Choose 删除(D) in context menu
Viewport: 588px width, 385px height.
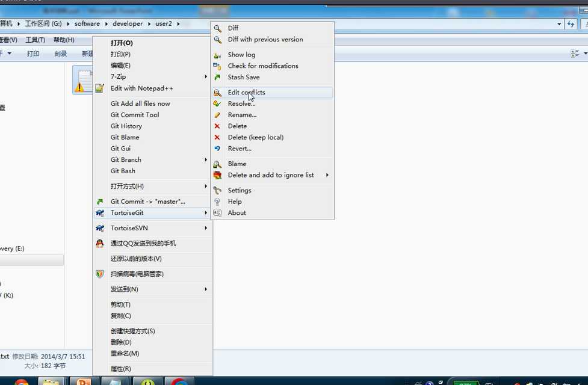click(x=121, y=343)
